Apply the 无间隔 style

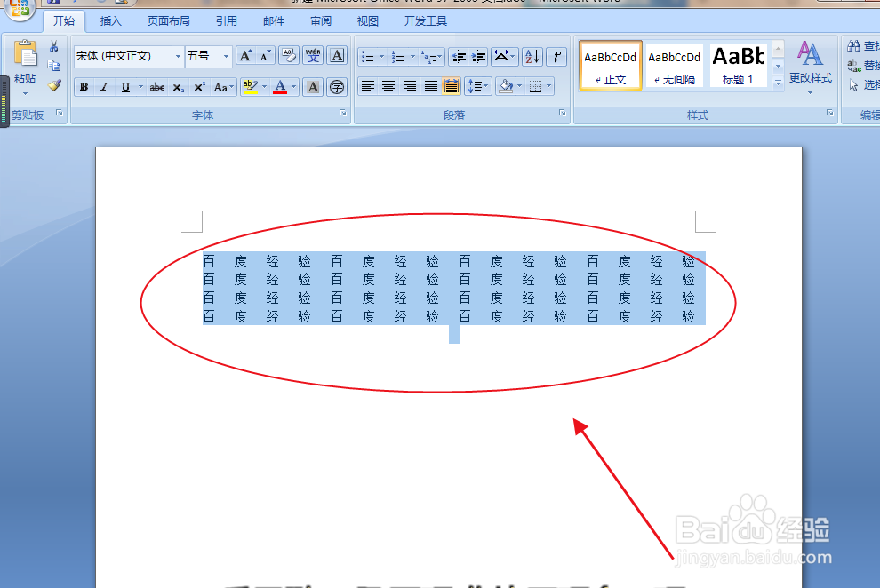(674, 65)
